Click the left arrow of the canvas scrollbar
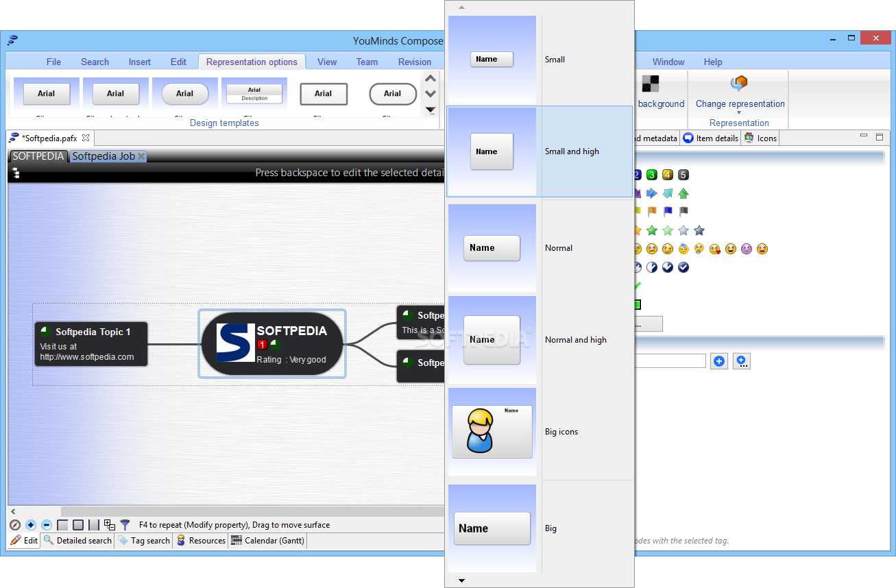The image size is (896, 588). point(13,511)
